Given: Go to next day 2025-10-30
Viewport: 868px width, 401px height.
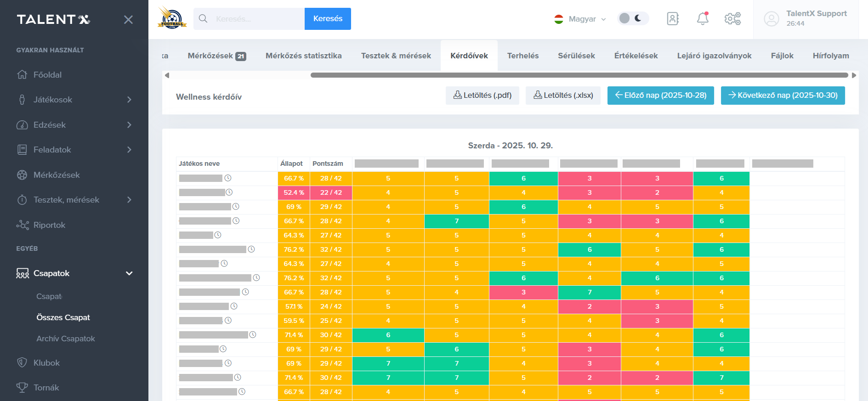Looking at the screenshot, I should [783, 96].
